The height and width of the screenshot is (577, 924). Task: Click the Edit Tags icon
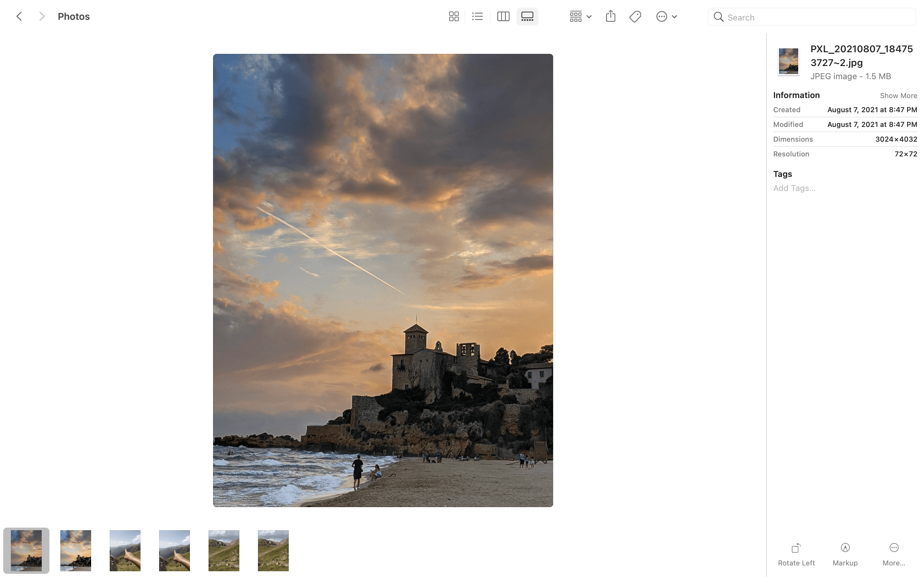(635, 16)
